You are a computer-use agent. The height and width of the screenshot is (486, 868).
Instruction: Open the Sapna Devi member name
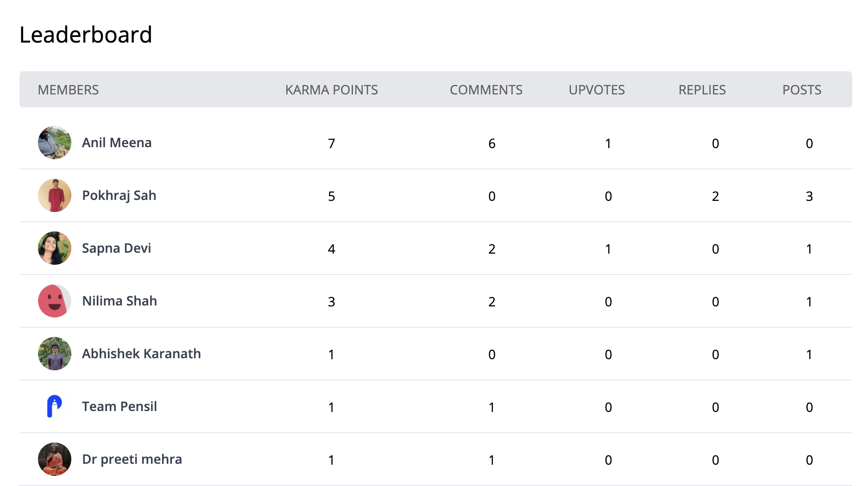116,248
